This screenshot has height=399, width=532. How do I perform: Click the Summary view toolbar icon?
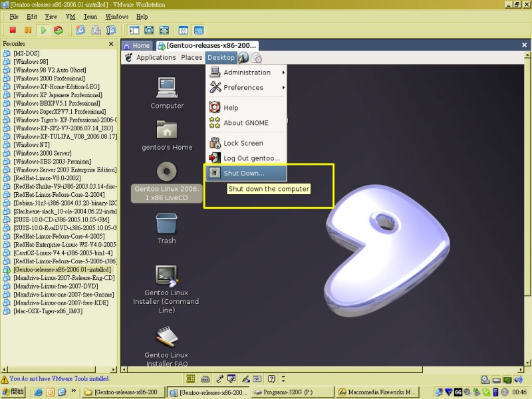(x=184, y=30)
